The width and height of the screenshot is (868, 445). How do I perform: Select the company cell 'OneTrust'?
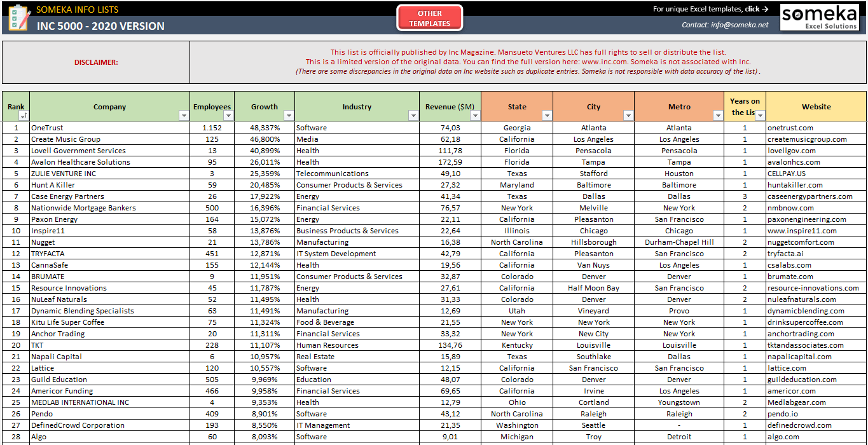110,128
